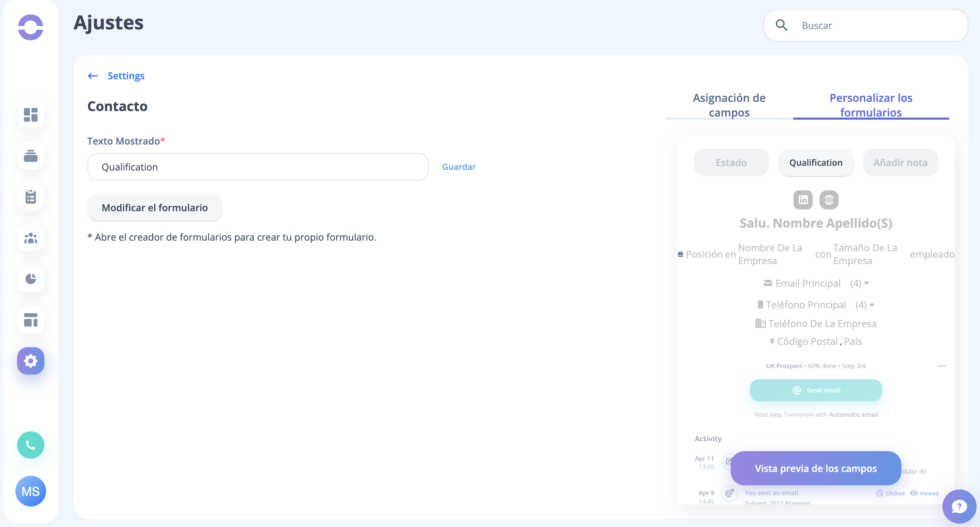Click into the Buscar search field
Viewport: 980px width, 527px height.
(866, 25)
